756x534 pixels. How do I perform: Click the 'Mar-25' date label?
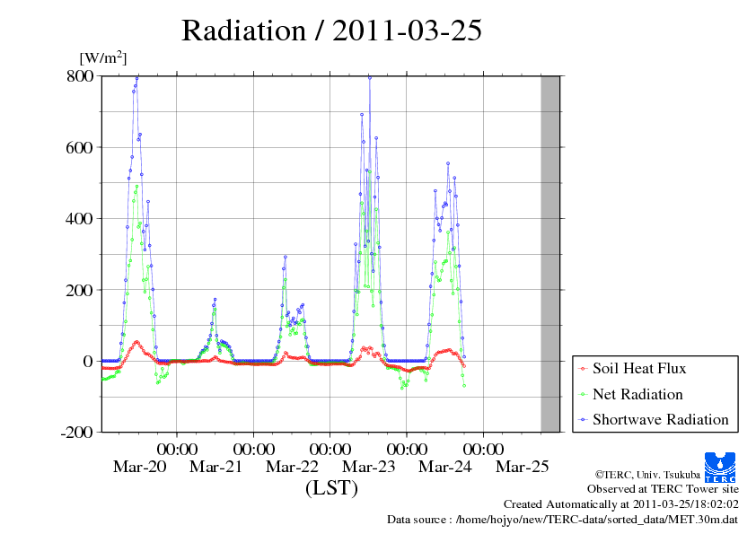click(x=523, y=467)
